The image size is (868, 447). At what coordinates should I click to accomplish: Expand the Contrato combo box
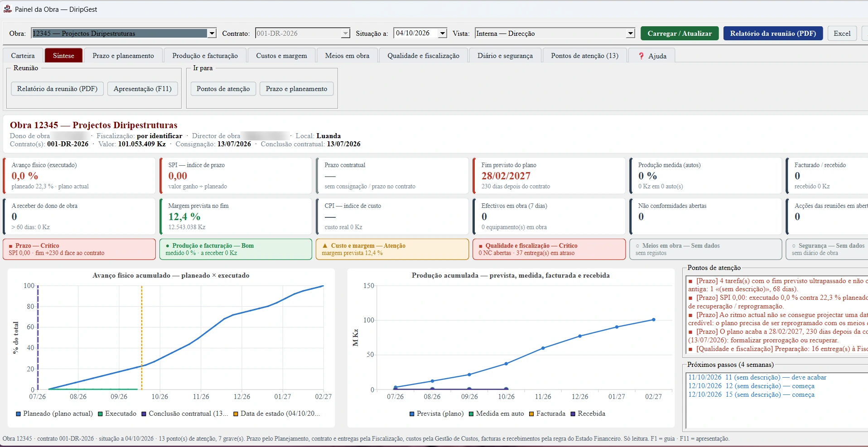coord(346,33)
